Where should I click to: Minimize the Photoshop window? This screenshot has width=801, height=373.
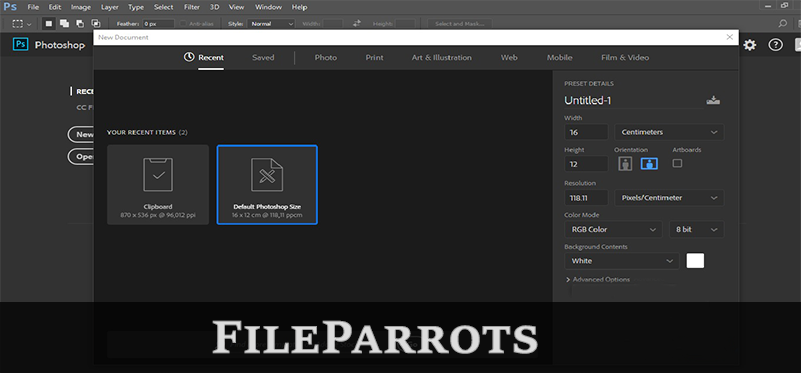tap(768, 5)
